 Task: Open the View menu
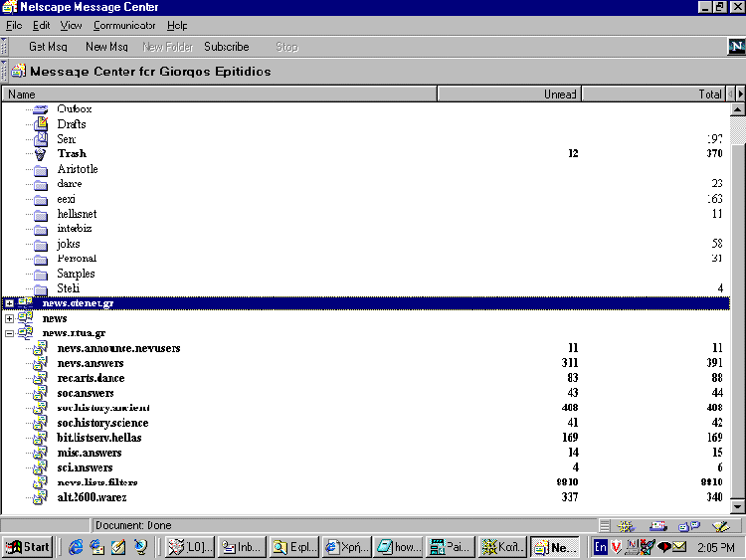point(71,25)
